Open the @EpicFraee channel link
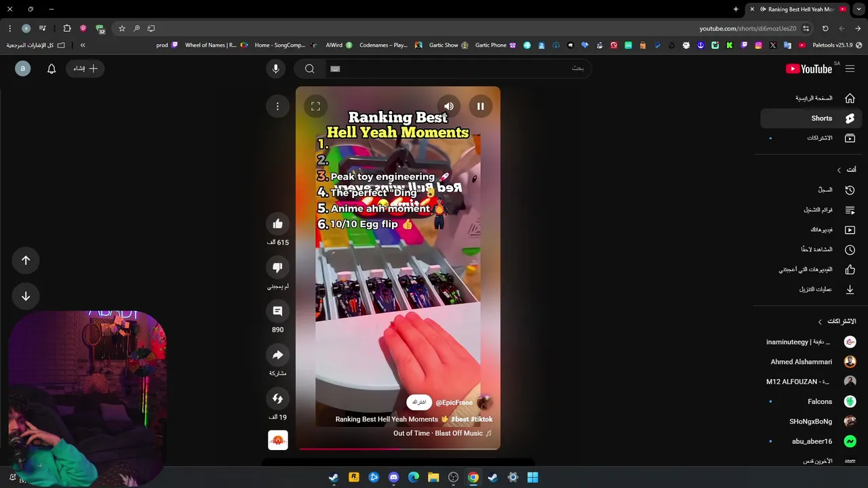Image resolution: width=868 pixels, height=488 pixels. pyautogui.click(x=454, y=403)
